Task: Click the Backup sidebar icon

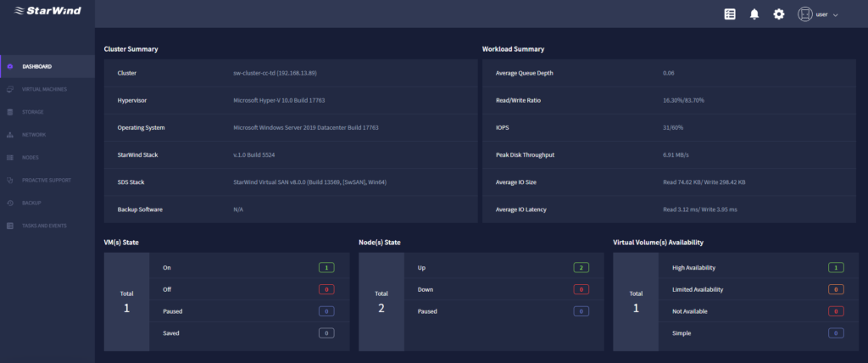Action: 10,203
